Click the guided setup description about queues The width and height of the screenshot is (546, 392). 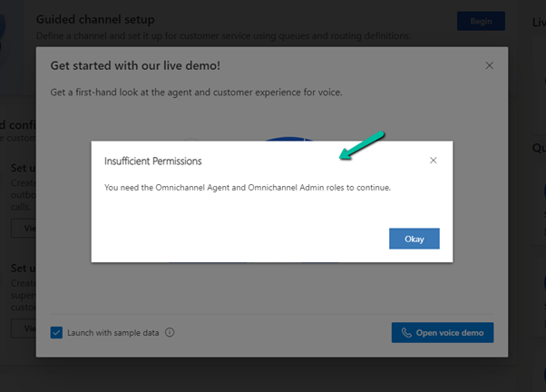pyautogui.click(x=222, y=36)
